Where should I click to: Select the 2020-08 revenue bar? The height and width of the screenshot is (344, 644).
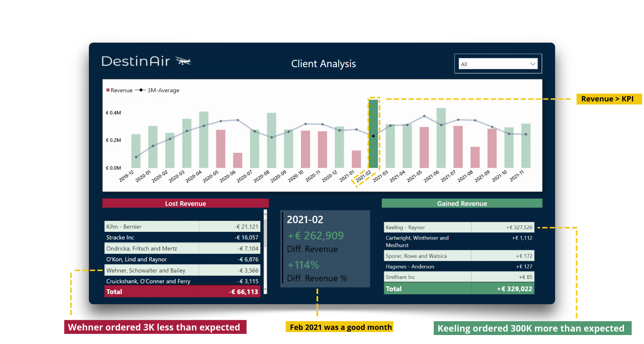point(272,140)
